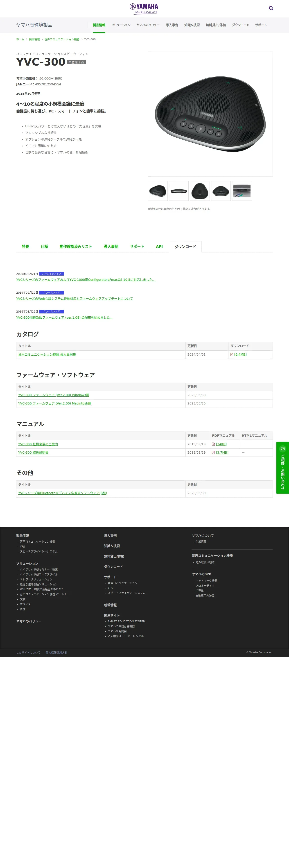Open YVC-300 firmware Ver.2.00 for Macintosh
Viewport: 289px width, 868px height.
coord(54,403)
